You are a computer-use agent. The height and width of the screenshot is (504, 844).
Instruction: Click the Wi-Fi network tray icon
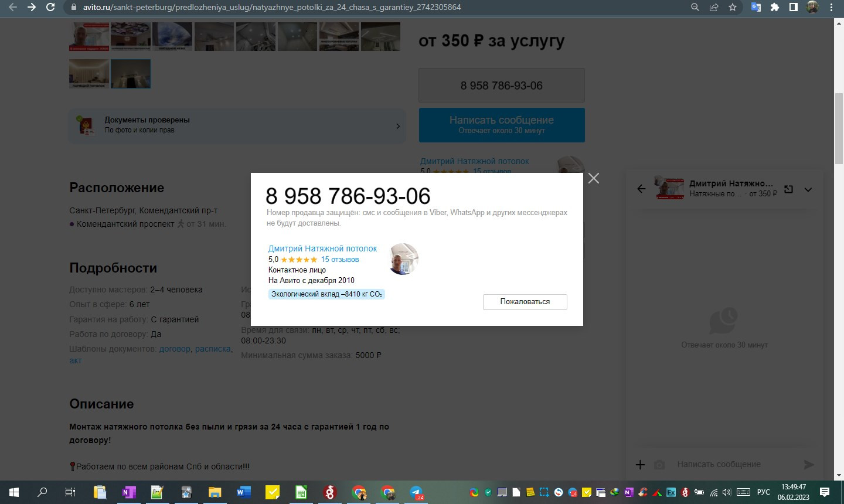tap(714, 492)
